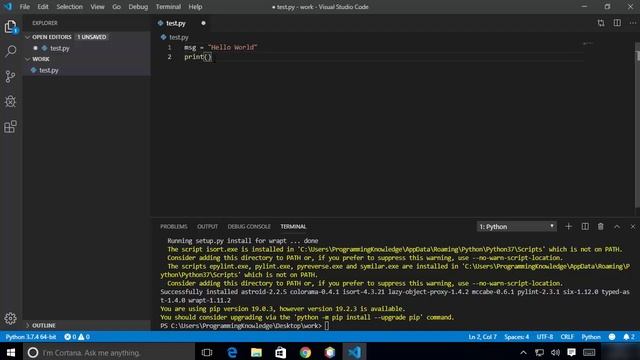Open the Go menu
640x360 pixels.
coord(116,7)
